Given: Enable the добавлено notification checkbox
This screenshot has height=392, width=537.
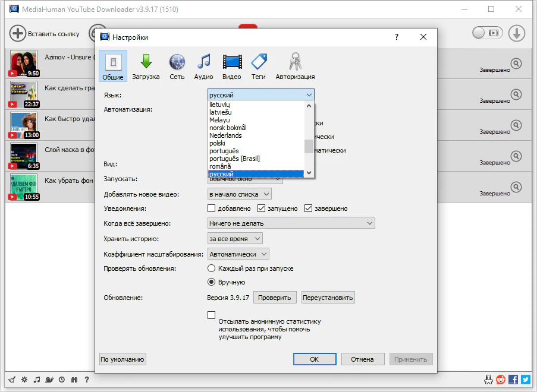Looking at the screenshot, I should 211,208.
